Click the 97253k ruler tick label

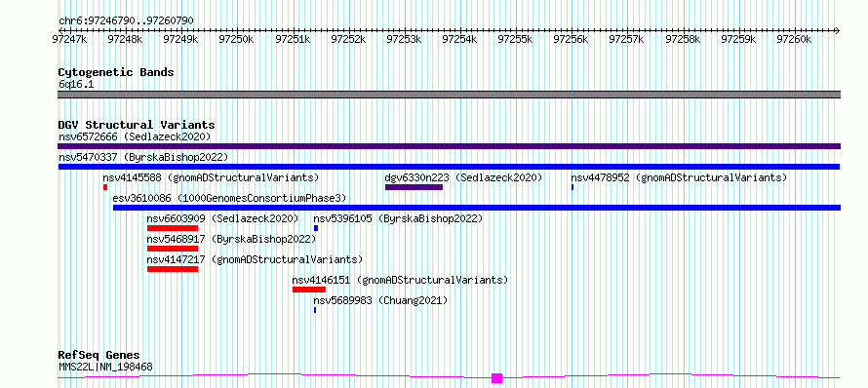click(x=404, y=39)
